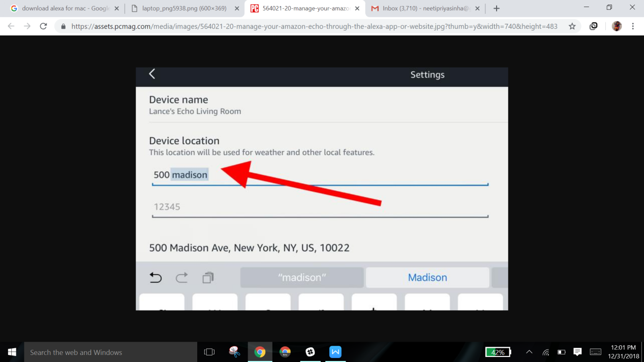Click the '500 madison' address field

320,175
